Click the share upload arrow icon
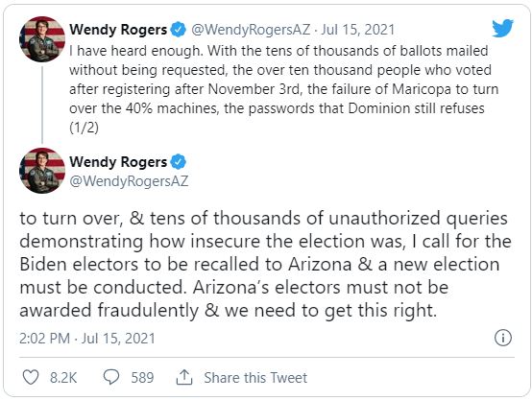Image resolution: width=532 pixels, height=400 pixels. click(x=184, y=377)
